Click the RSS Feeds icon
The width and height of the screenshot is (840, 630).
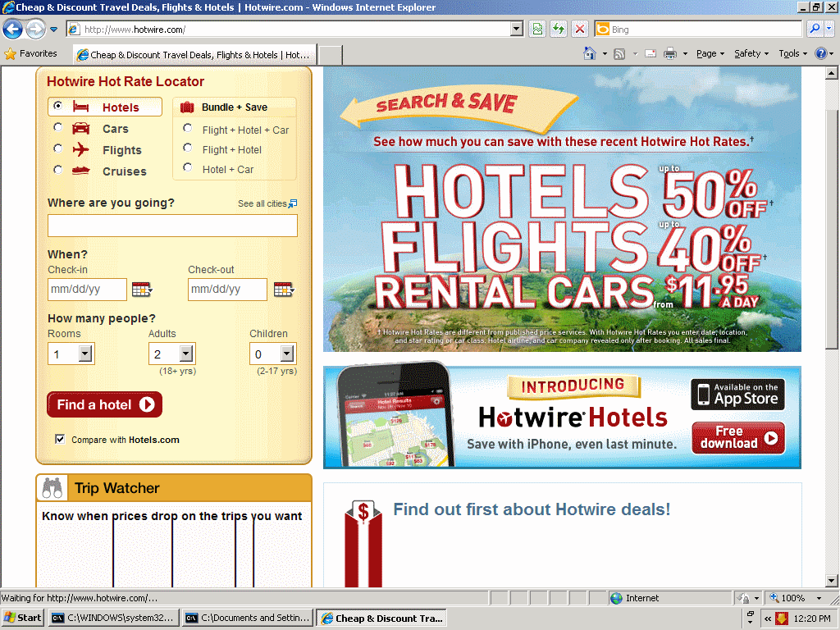coord(619,53)
